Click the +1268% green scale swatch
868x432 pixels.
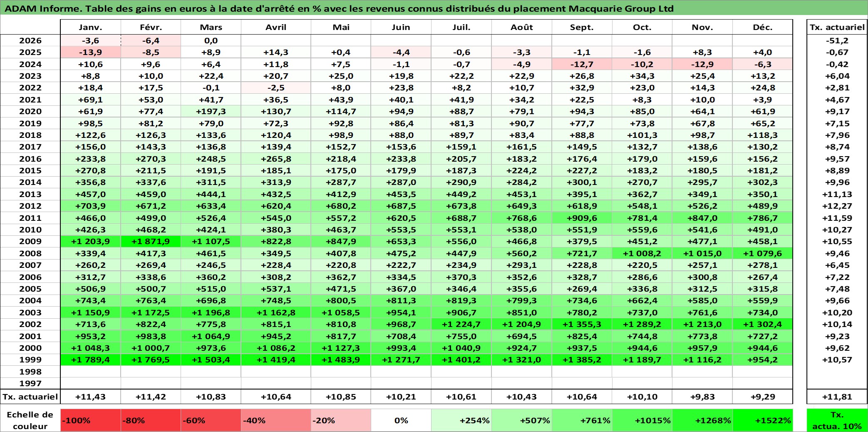pos(702,420)
